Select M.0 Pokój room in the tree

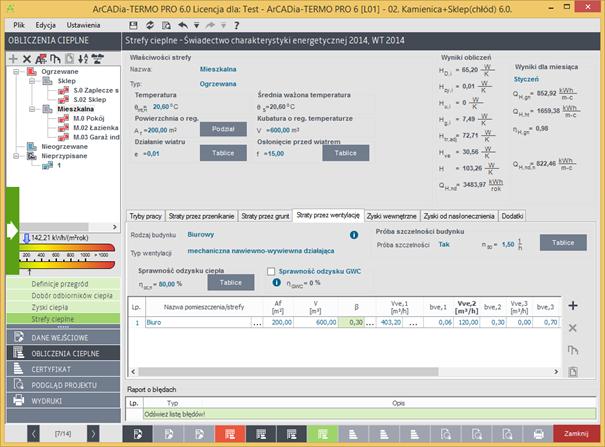point(89,118)
